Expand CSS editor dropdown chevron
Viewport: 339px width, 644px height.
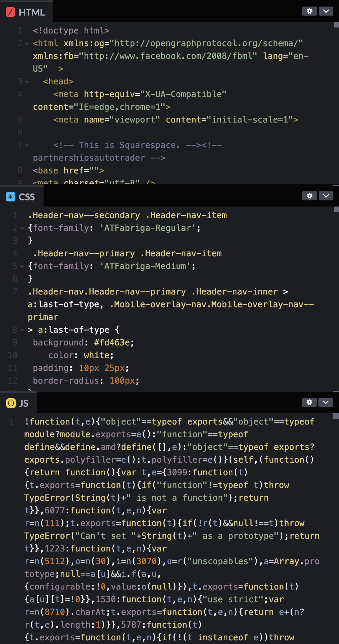point(326,196)
